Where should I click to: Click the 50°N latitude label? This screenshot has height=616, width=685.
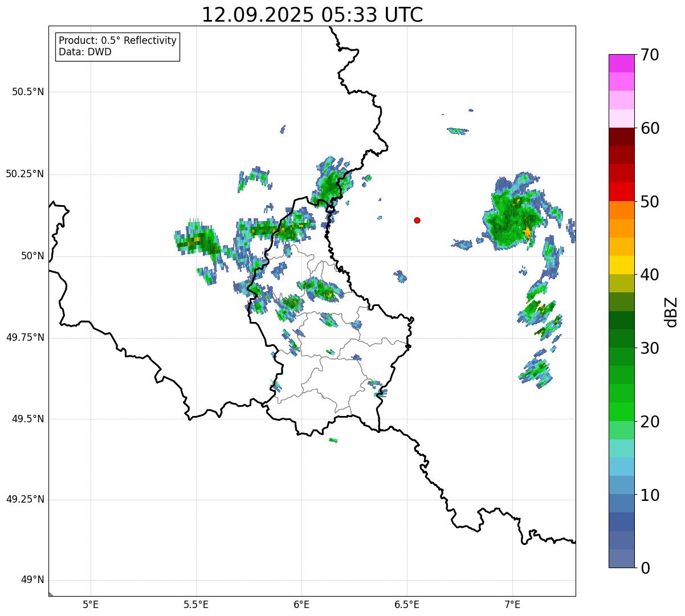point(32,256)
